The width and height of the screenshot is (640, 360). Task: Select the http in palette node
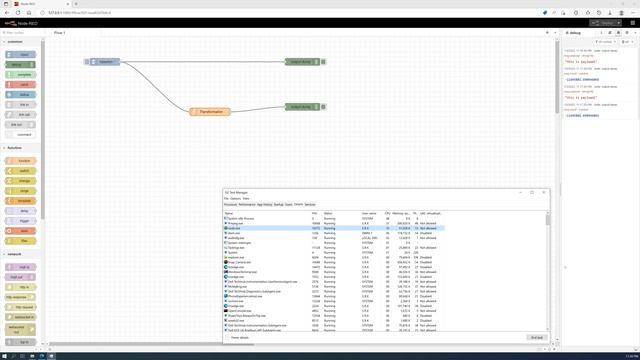(20, 287)
